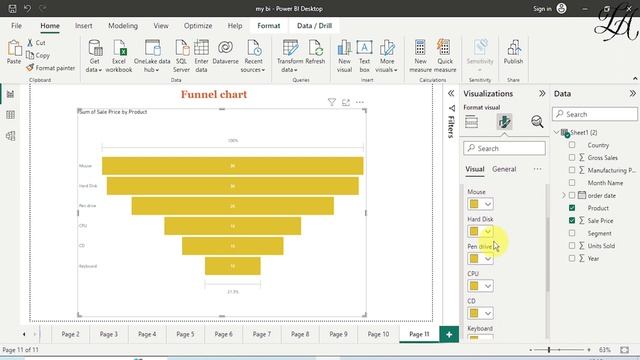Screen dimensions: 640x360
Task: Collapse the Sheet1 (2) table
Action: tap(556, 132)
